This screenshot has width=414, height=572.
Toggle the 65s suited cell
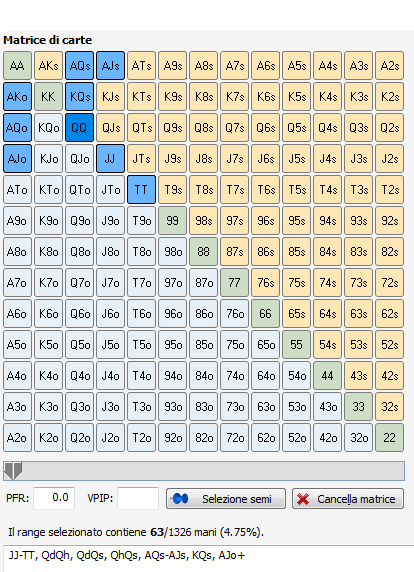click(x=297, y=314)
